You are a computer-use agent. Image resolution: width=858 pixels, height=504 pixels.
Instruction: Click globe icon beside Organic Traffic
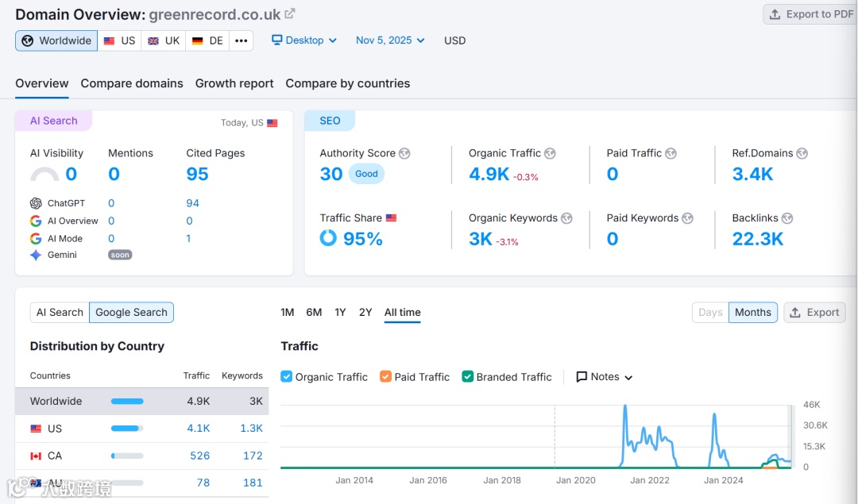point(550,154)
